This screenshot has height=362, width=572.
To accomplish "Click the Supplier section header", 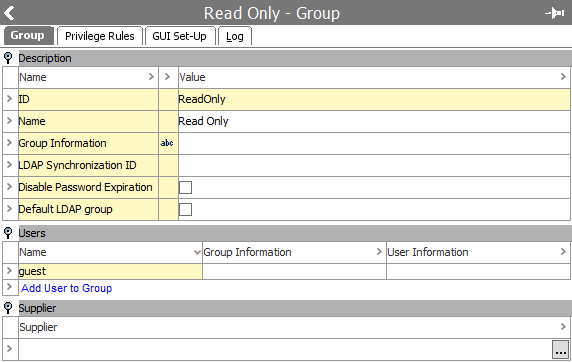I will tap(295, 308).
